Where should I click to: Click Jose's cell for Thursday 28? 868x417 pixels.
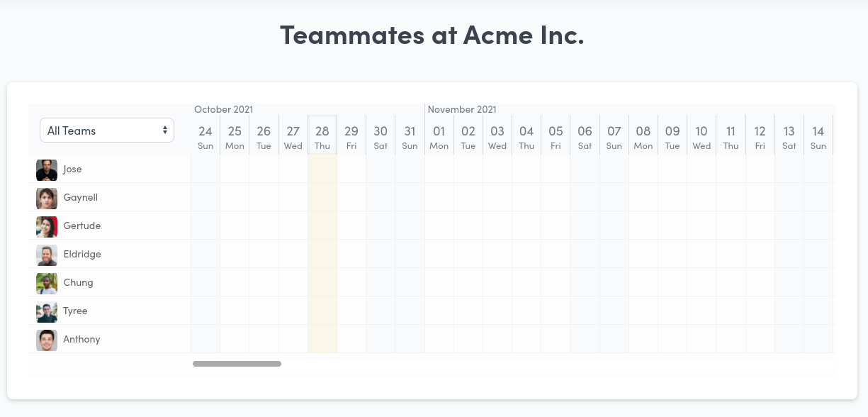(x=322, y=169)
